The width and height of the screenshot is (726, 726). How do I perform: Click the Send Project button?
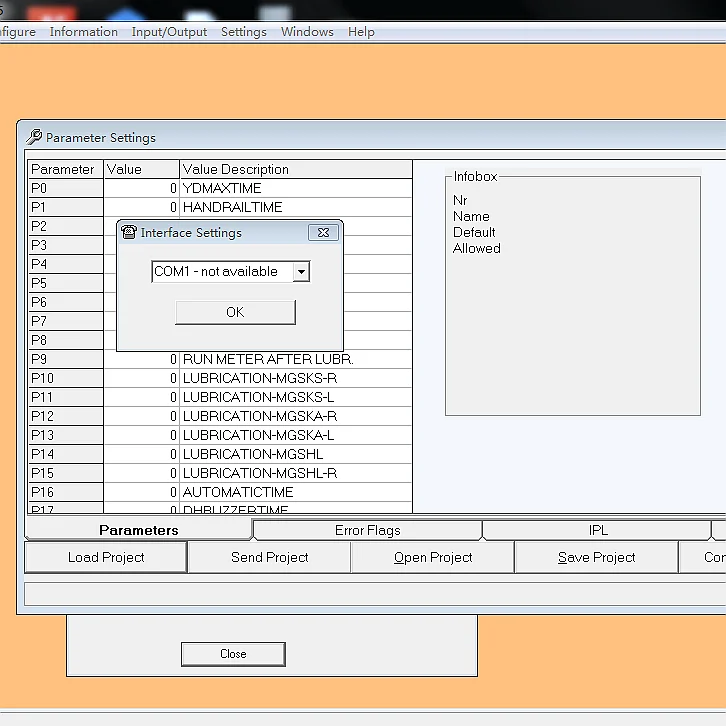coord(269,557)
